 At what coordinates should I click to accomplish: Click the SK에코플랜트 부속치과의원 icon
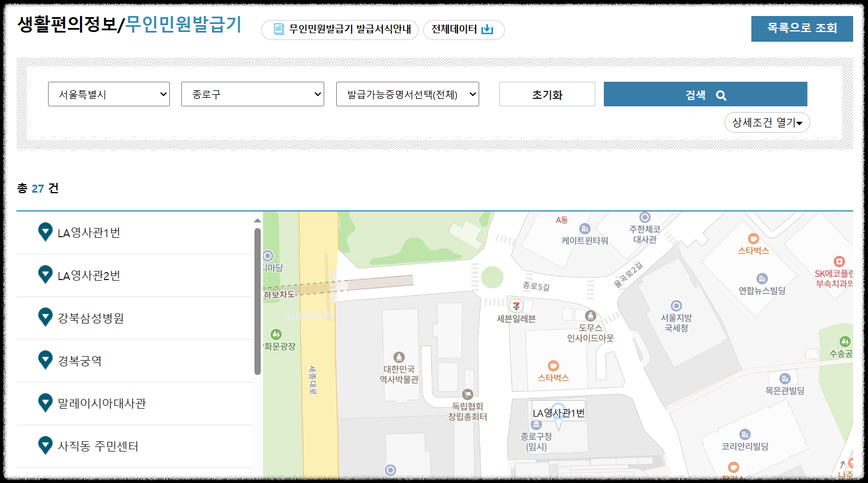(x=839, y=261)
